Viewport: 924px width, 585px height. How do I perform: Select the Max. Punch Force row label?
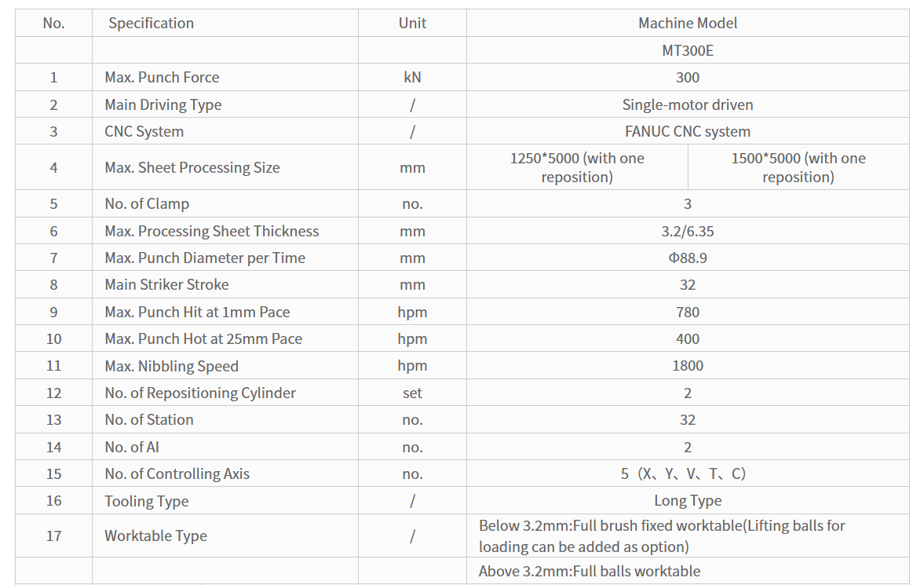pyautogui.click(x=162, y=77)
